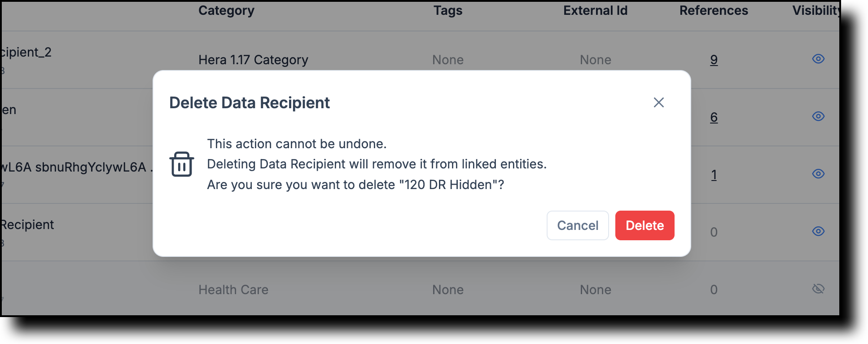This screenshot has width=868, height=344.
Task: Click the eye icon next to References count 6
Action: pos(818,116)
